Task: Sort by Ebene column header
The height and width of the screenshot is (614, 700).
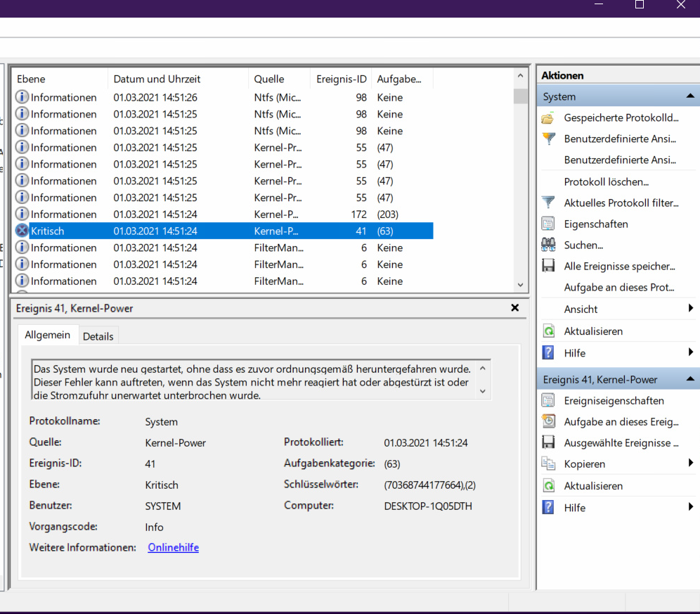Action: pos(60,79)
